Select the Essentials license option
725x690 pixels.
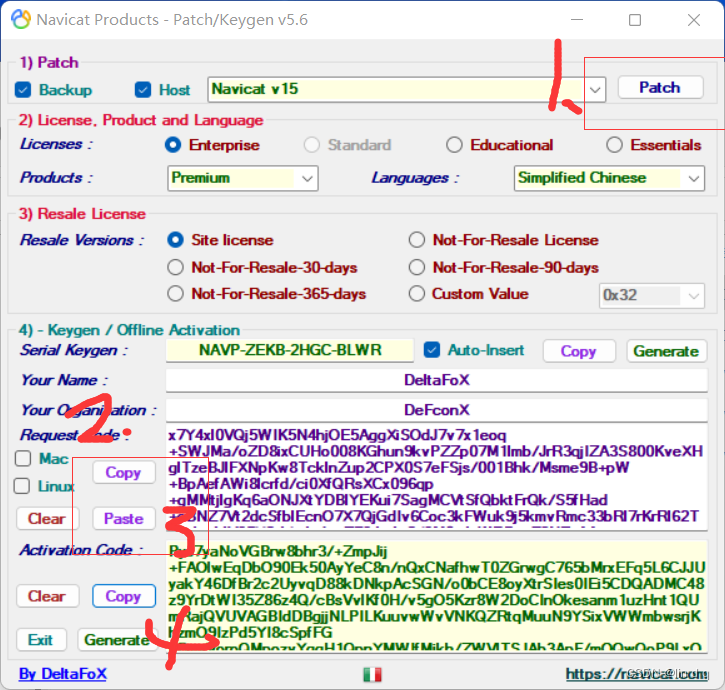click(x=614, y=145)
